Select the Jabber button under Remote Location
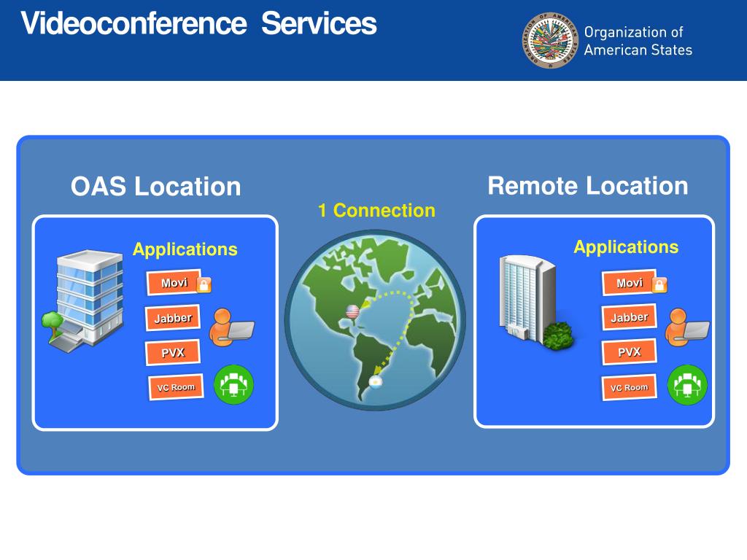The height and width of the screenshot is (560, 747). (629, 317)
